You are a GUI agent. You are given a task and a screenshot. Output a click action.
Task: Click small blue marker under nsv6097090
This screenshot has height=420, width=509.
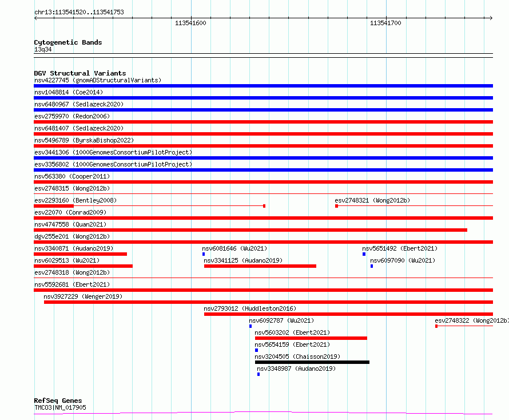(372, 266)
